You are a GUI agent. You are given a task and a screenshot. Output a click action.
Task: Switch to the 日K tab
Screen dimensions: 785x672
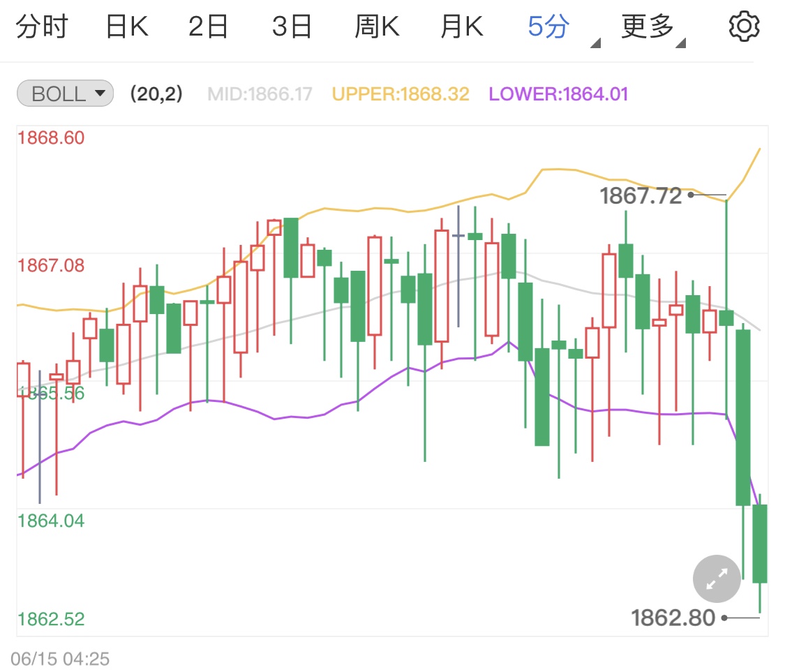click(x=127, y=27)
